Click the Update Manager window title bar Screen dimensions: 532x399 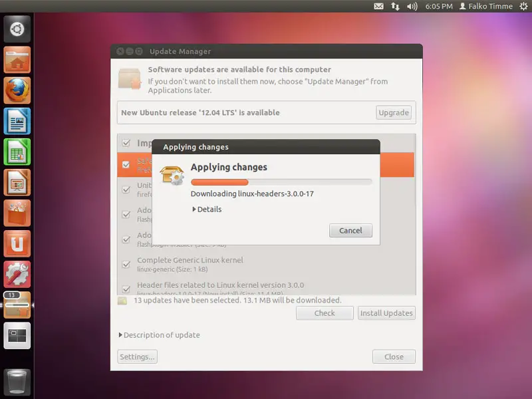267,51
